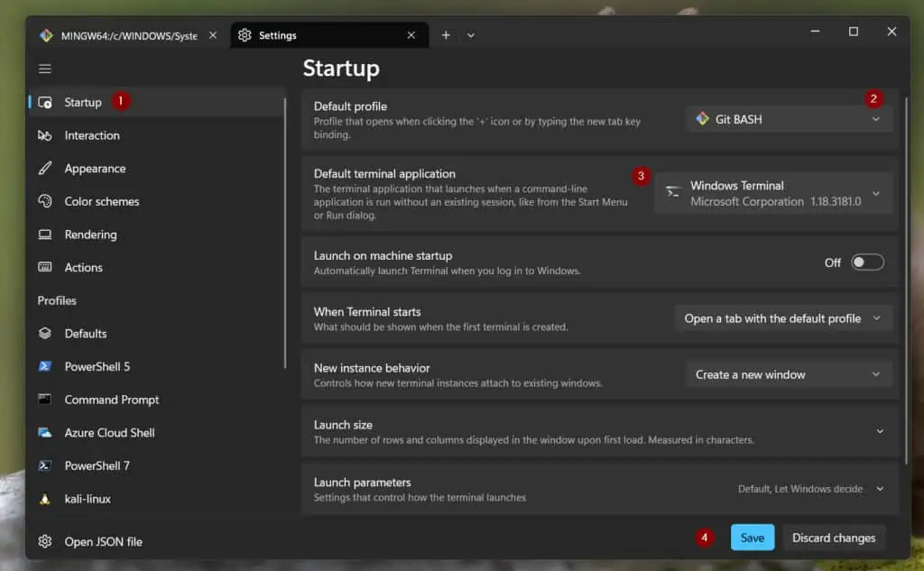This screenshot has height=571, width=924.
Task: Click 'Default, Let Windows decide' text
Action: point(800,489)
